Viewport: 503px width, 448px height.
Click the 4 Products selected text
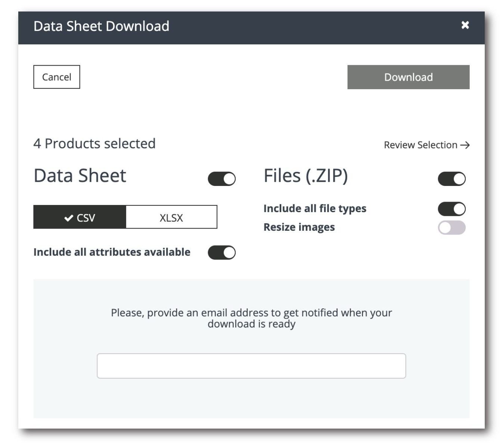[x=94, y=143]
